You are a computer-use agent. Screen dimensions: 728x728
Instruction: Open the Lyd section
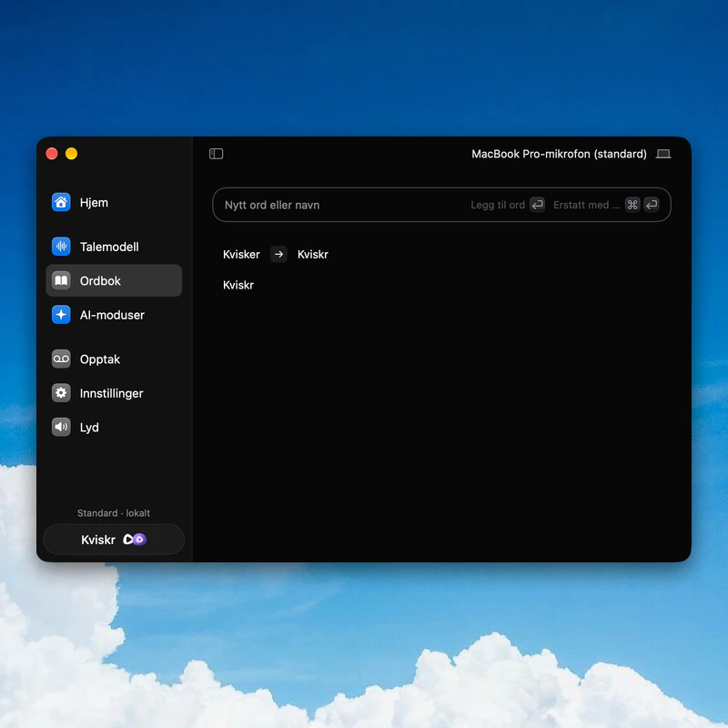[x=114, y=427]
